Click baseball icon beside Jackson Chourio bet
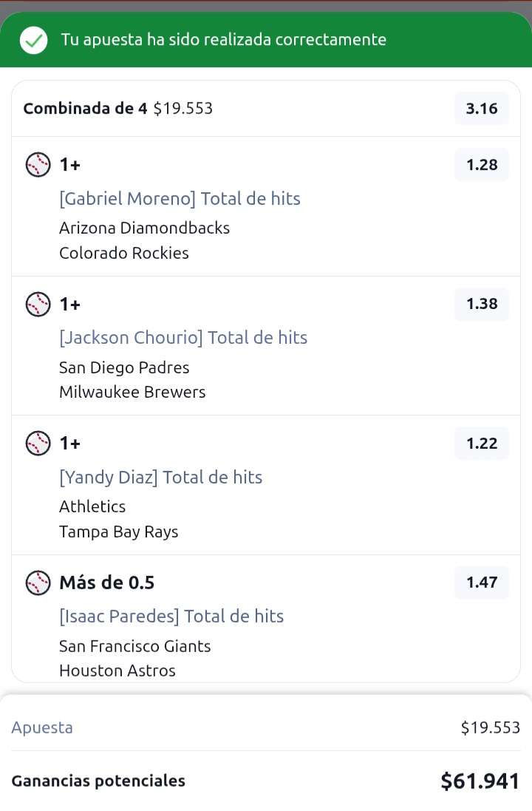532x811 pixels. click(38, 304)
